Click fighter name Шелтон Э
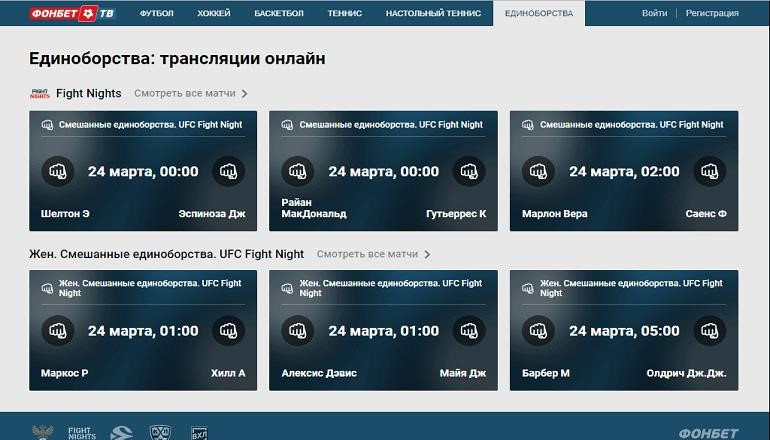Viewport: 770px width, 440px height. click(65, 214)
